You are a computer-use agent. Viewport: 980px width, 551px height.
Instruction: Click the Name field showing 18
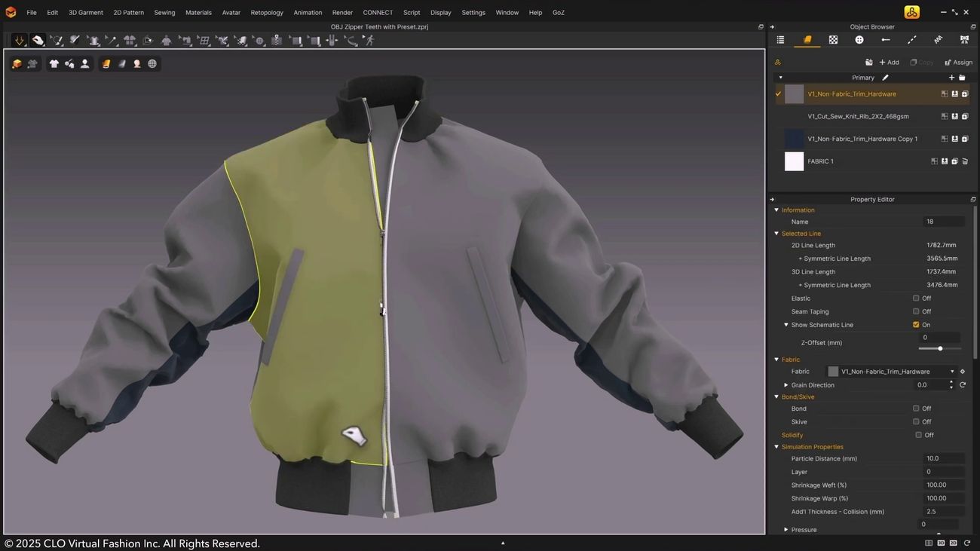pos(942,222)
